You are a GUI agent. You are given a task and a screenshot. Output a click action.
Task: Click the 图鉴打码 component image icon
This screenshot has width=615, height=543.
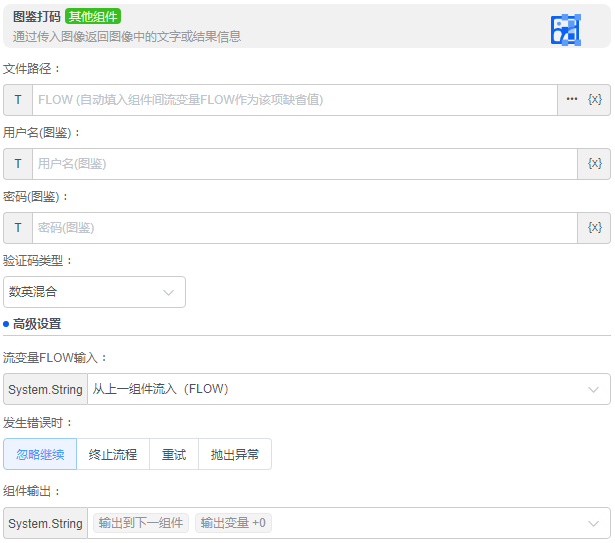coord(566,30)
